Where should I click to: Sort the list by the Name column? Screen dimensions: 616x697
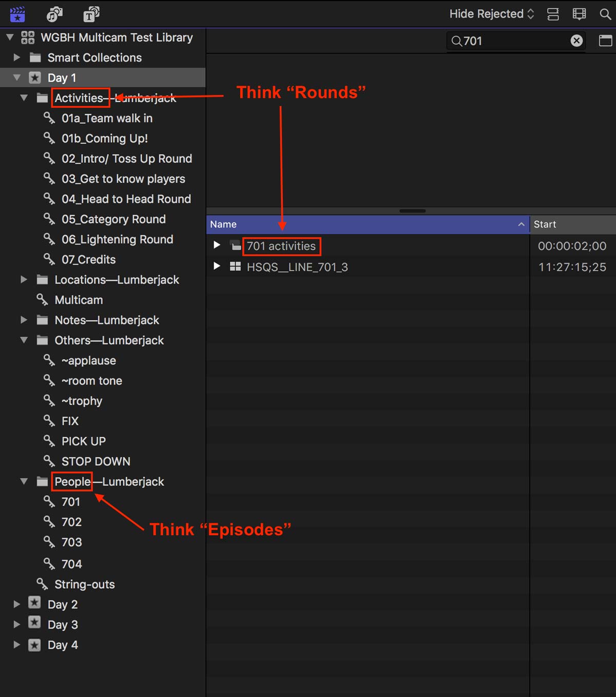pos(368,224)
